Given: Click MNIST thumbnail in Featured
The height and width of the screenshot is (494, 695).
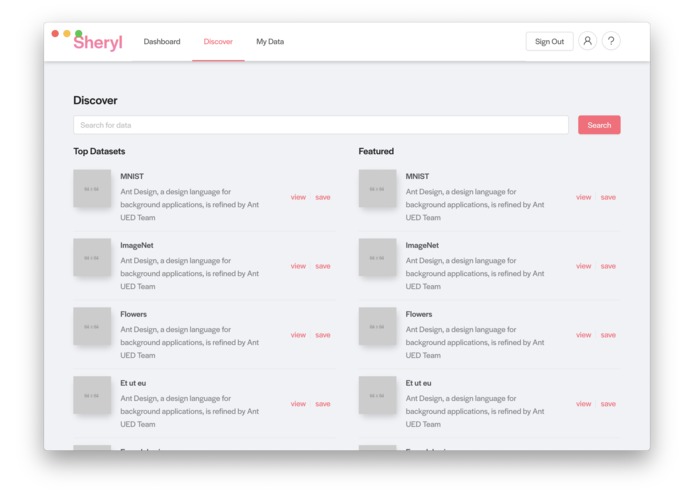Looking at the screenshot, I should pyautogui.click(x=377, y=188).
